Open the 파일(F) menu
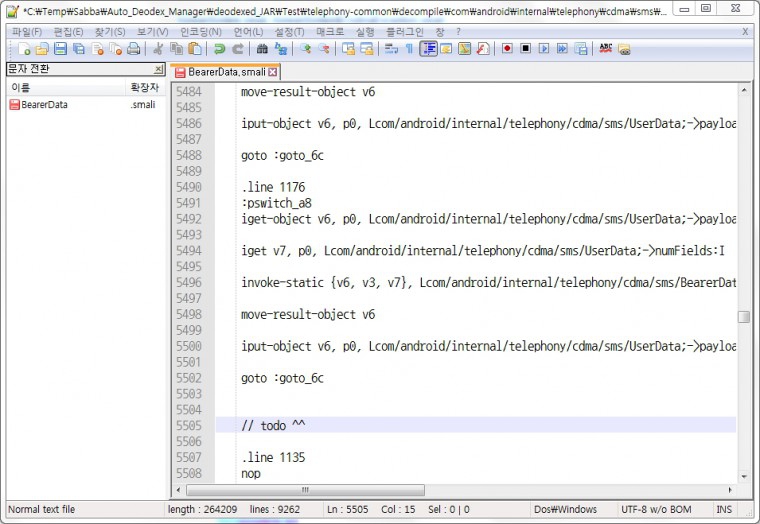Viewport: 760px width, 524px height. coord(27,32)
